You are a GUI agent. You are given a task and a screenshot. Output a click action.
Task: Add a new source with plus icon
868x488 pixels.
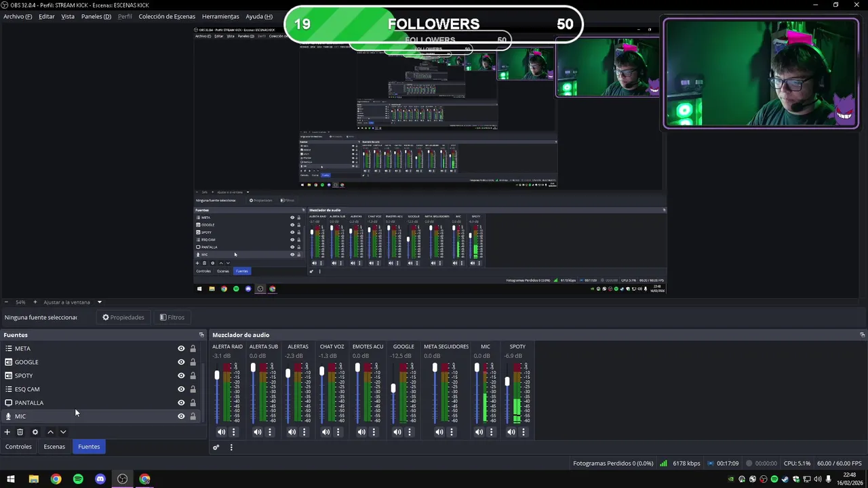click(7, 432)
